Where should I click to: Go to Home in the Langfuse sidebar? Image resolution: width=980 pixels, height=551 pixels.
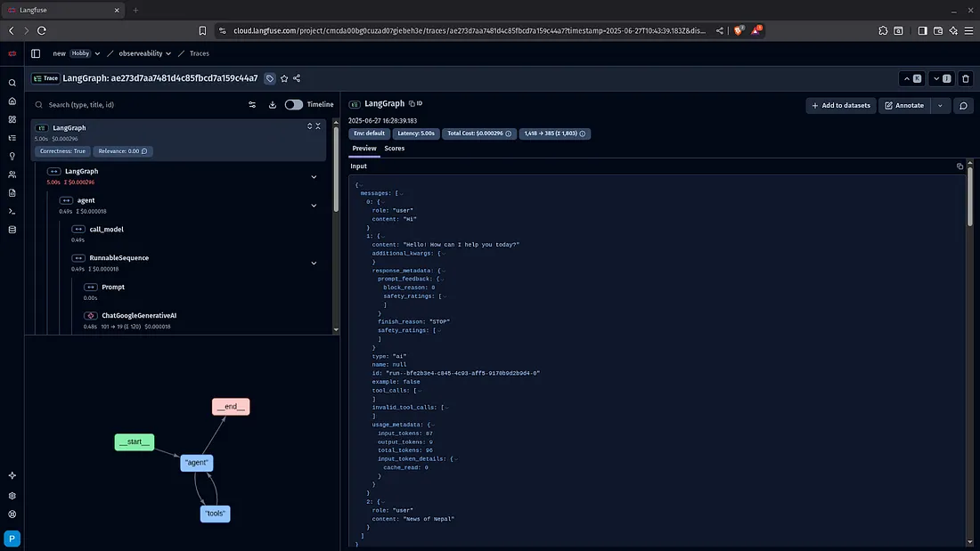[12, 101]
